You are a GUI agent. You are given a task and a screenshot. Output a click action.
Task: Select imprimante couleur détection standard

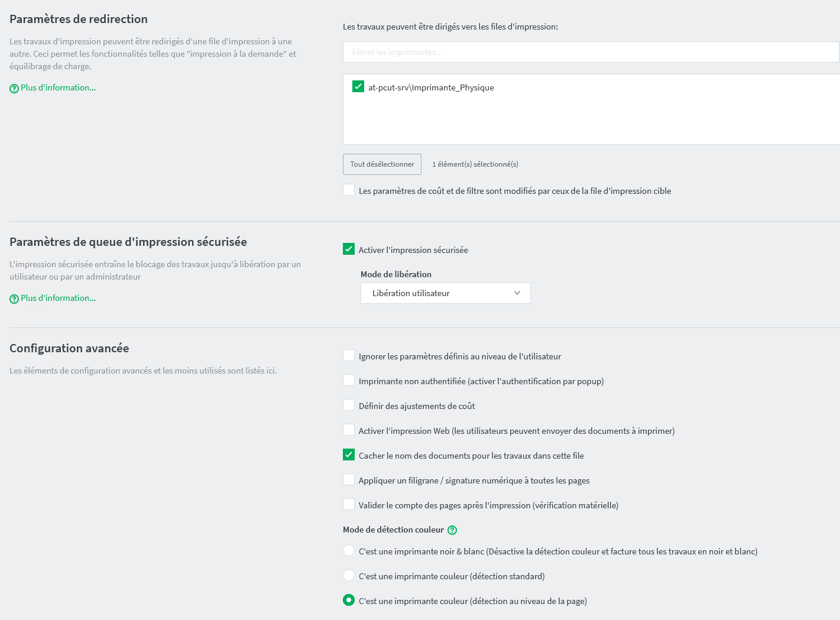(x=349, y=575)
